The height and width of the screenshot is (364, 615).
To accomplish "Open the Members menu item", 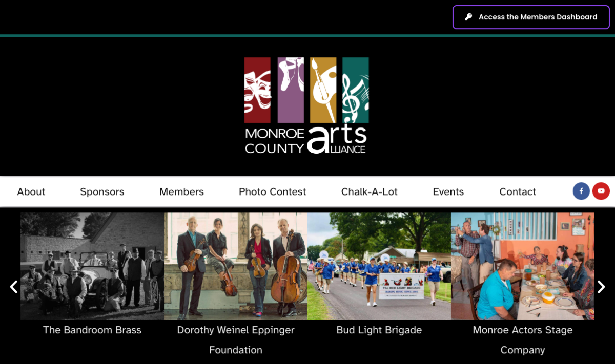I will [x=181, y=191].
